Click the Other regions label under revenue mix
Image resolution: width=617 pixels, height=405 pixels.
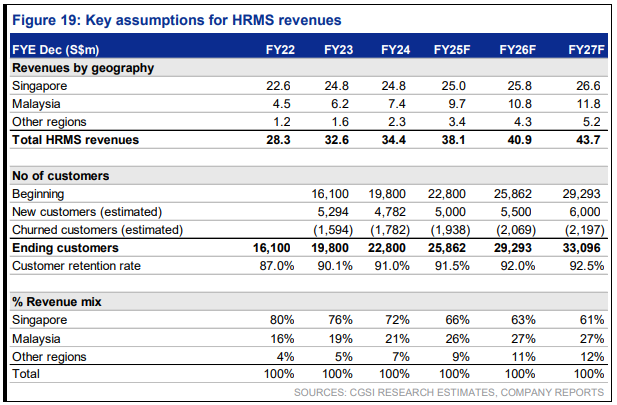pos(46,356)
